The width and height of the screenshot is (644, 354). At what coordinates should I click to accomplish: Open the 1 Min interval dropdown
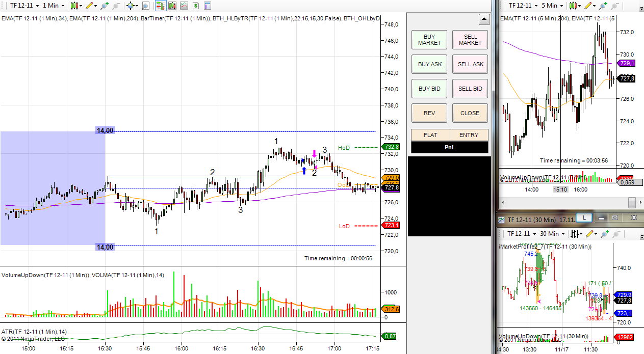tap(54, 6)
